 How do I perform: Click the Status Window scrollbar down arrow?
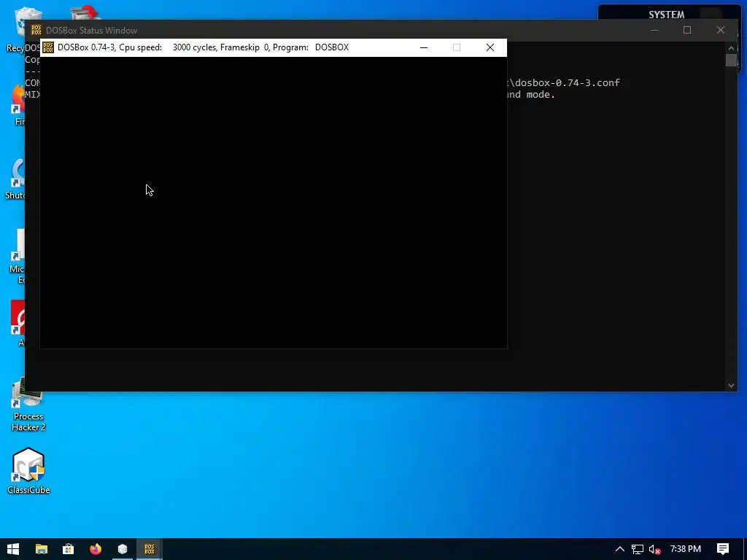coord(731,386)
